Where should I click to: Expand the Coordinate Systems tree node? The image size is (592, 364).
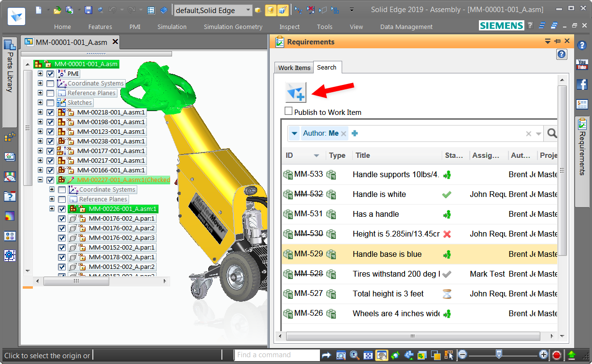41,83
